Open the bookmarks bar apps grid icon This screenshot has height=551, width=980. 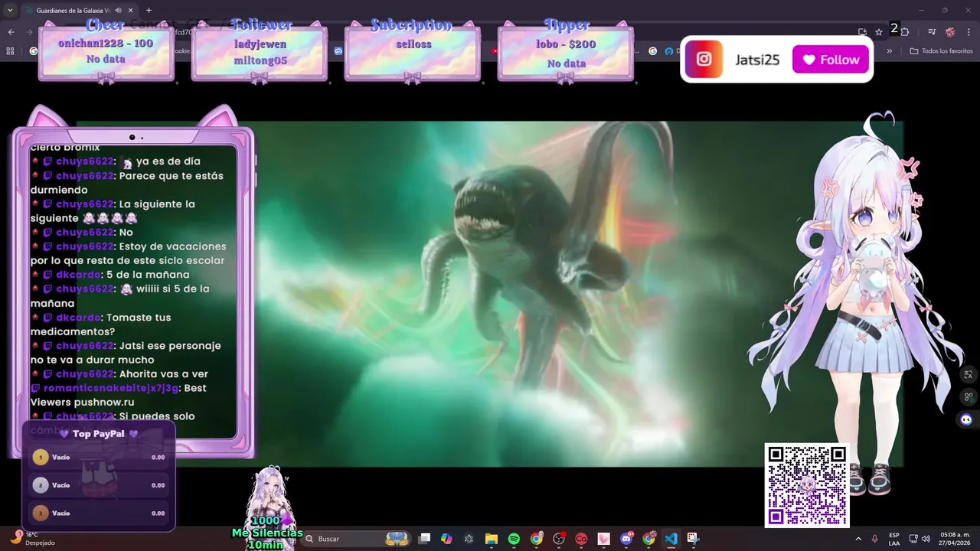[x=10, y=51]
